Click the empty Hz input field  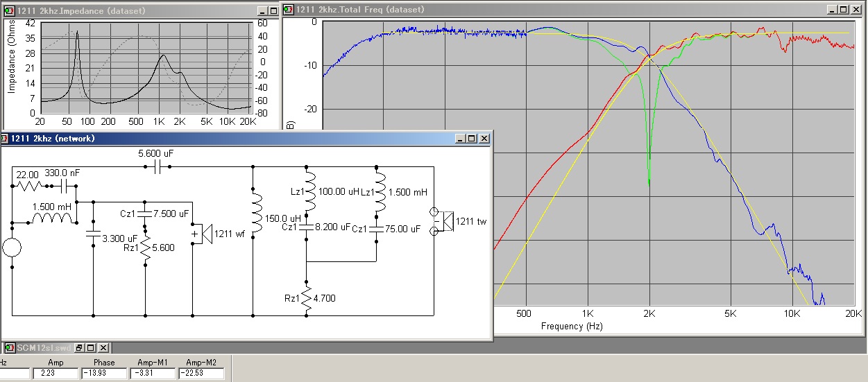coord(15,374)
